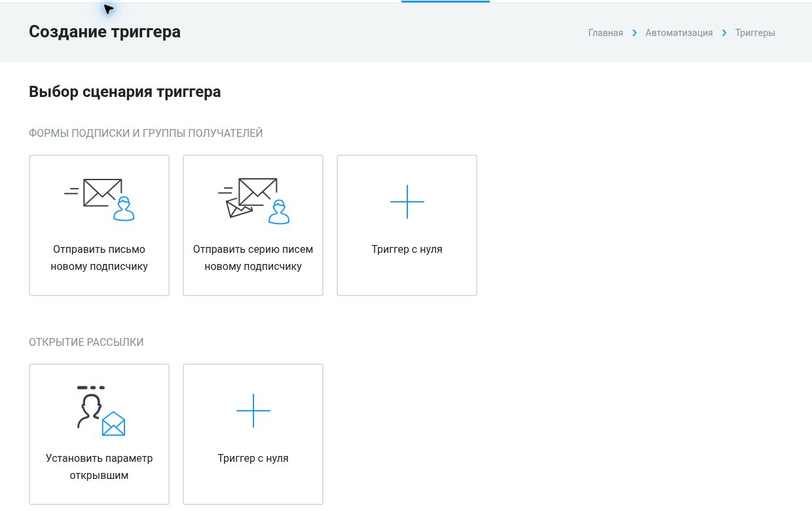Open the Триггеры breadcrumb link

click(755, 33)
